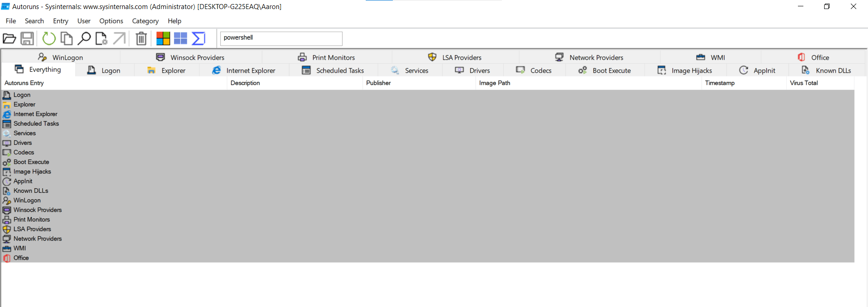
Task: Switch to the Print Monitors tab
Action: point(326,57)
